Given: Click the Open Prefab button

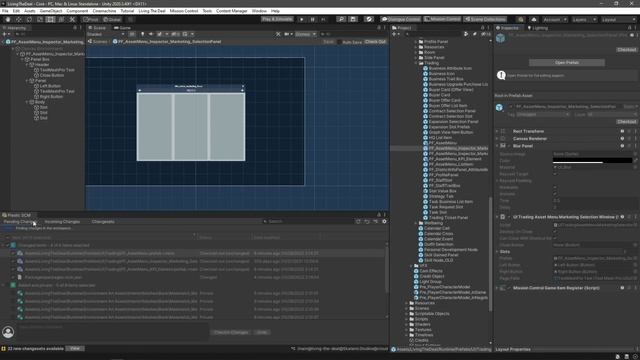Looking at the screenshot, I should (567, 62).
